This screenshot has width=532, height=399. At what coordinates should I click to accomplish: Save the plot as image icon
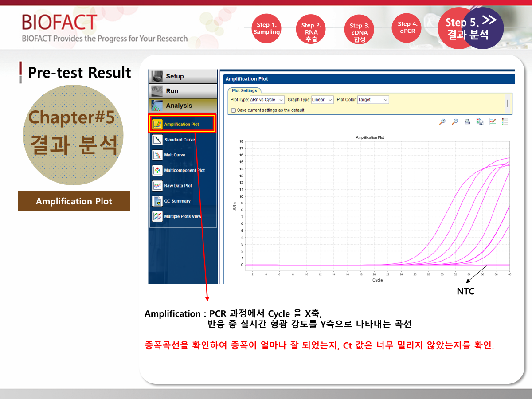point(480,122)
